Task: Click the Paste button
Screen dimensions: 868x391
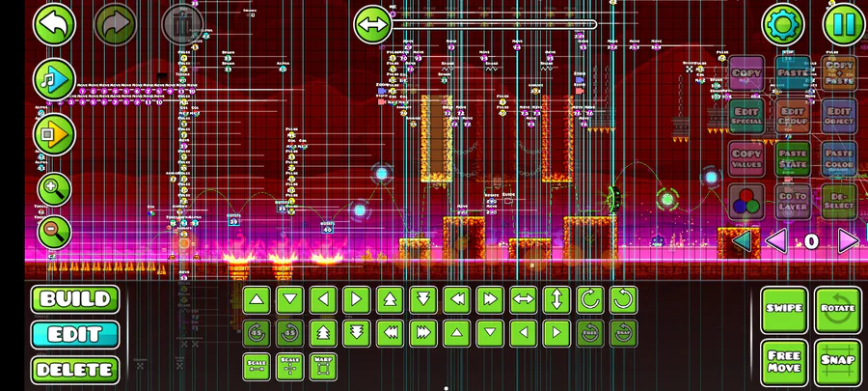Action: click(793, 73)
